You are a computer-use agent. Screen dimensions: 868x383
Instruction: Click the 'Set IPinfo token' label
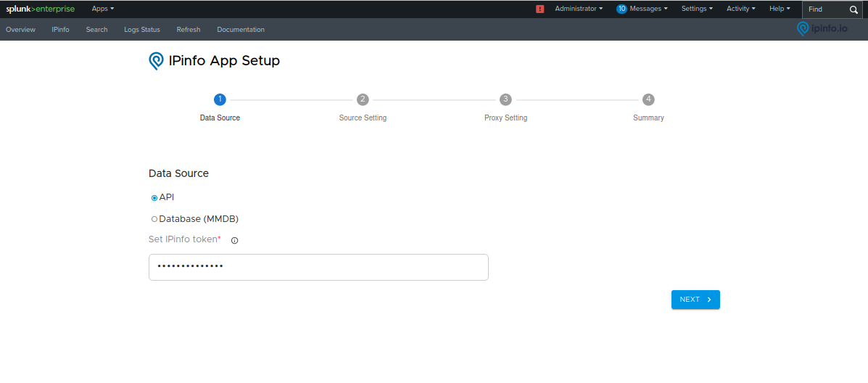[x=184, y=239]
